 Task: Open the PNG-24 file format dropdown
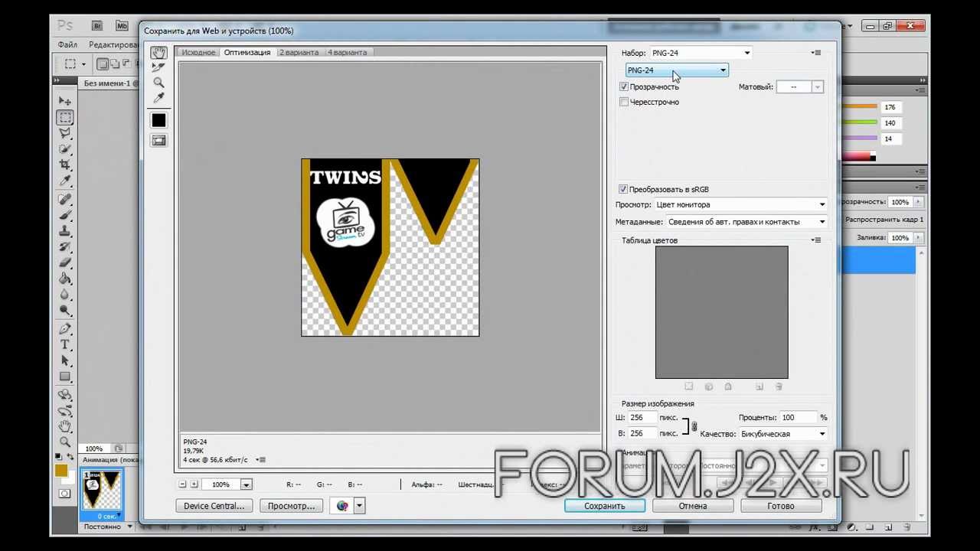[677, 70]
